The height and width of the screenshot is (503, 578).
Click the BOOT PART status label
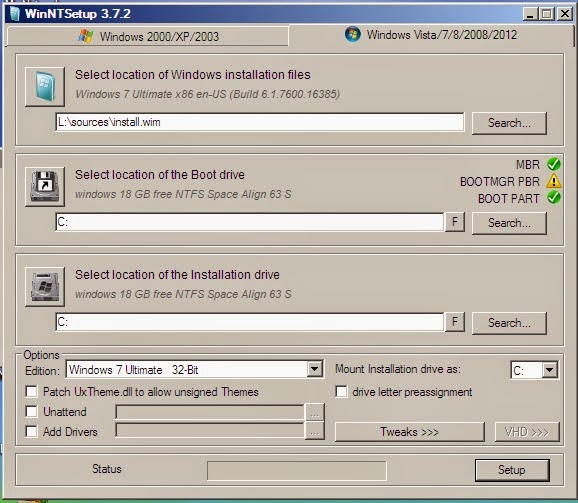(509, 199)
